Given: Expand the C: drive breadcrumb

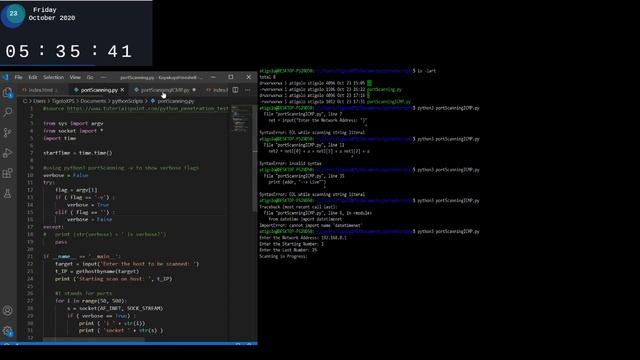Looking at the screenshot, I should [25, 101].
